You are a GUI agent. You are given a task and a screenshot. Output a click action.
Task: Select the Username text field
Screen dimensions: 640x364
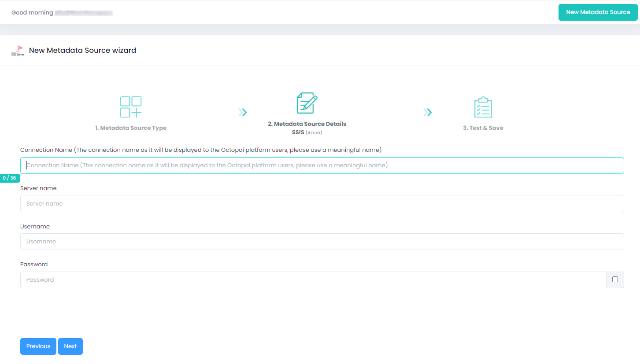322,242
